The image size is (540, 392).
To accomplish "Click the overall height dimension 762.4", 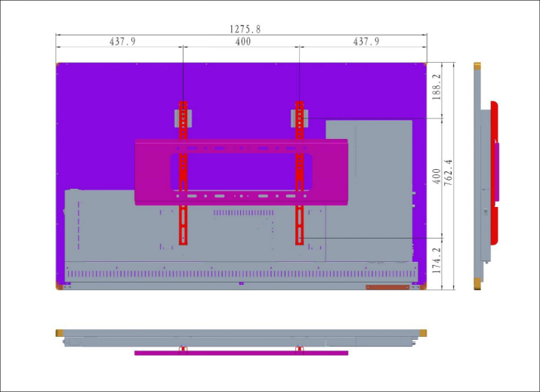I will click(x=448, y=172).
